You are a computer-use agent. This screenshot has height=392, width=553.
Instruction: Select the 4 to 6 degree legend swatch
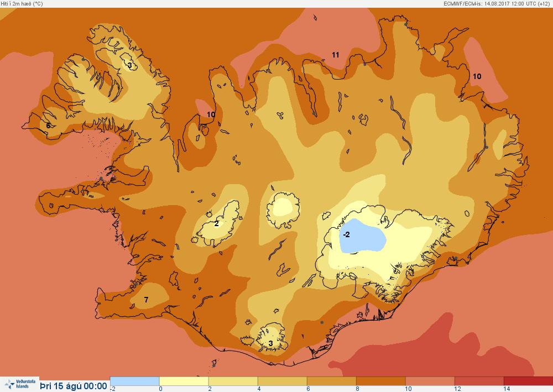pos(282,381)
